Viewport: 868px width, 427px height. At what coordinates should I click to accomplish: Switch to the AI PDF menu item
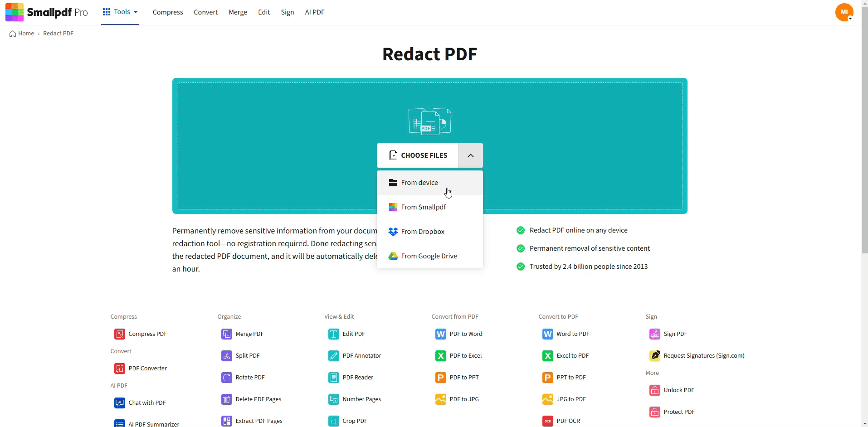click(x=315, y=12)
